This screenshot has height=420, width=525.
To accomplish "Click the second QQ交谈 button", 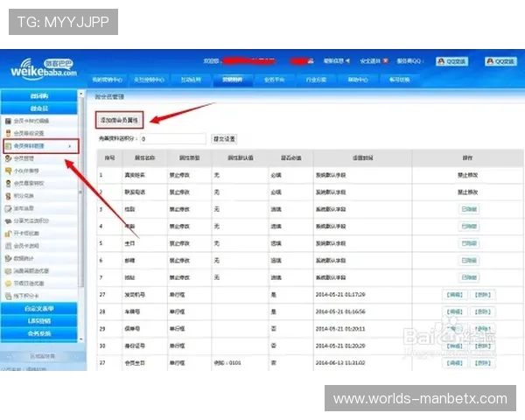I will [500, 61].
